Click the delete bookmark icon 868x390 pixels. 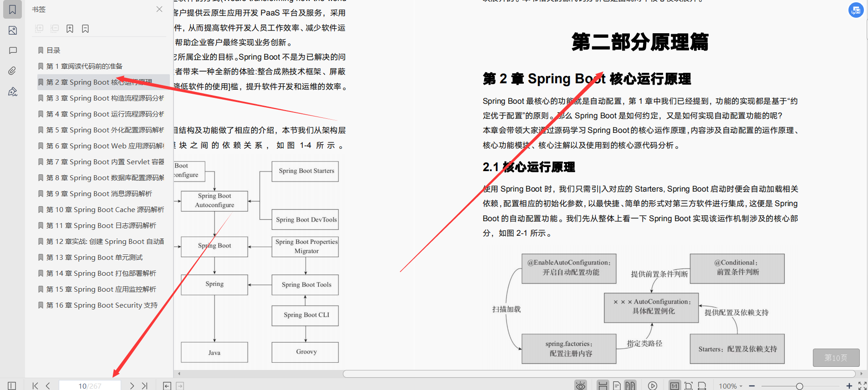[85, 28]
